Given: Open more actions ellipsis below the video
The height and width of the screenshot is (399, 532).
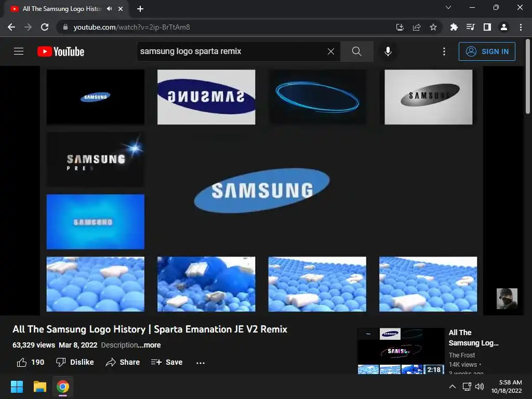Looking at the screenshot, I should pyautogui.click(x=201, y=363).
